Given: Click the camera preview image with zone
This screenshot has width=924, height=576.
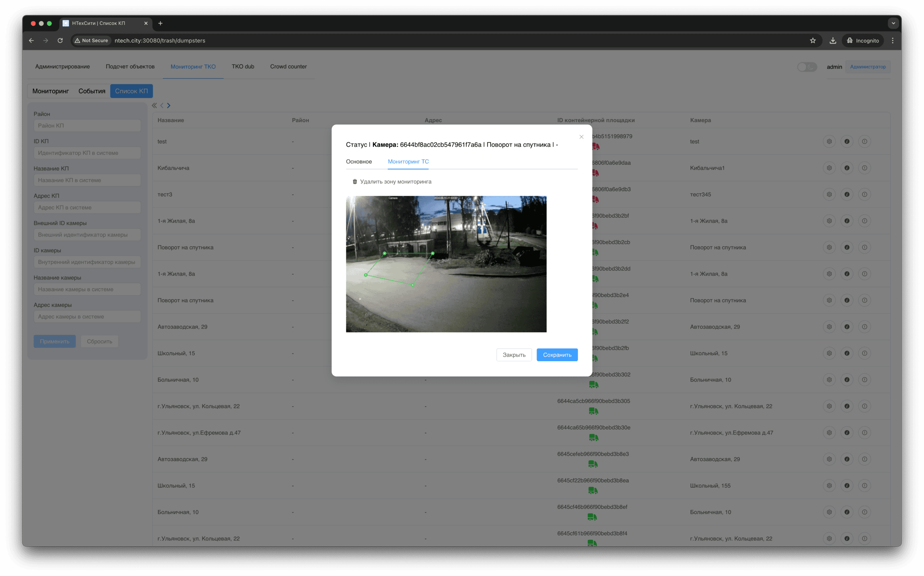Looking at the screenshot, I should [446, 264].
